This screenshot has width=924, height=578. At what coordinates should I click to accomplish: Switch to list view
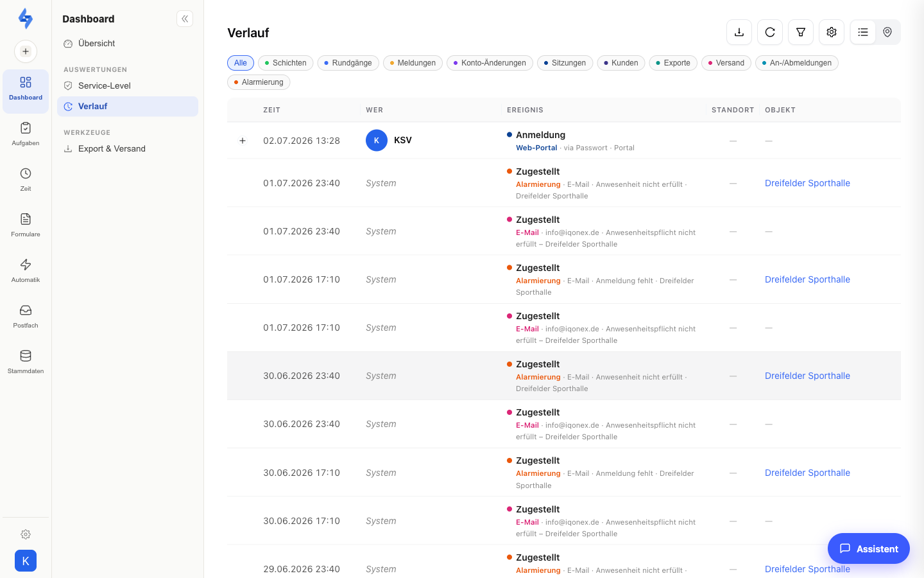pos(863,32)
